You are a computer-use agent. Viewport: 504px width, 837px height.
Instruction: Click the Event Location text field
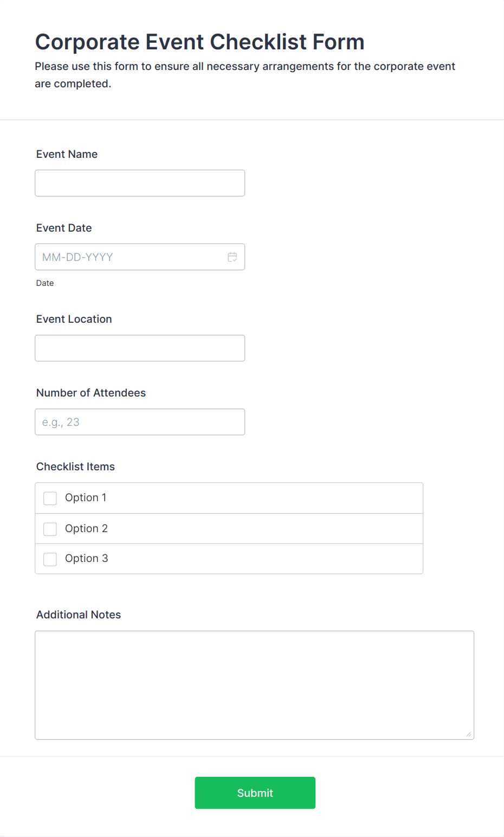click(x=140, y=348)
